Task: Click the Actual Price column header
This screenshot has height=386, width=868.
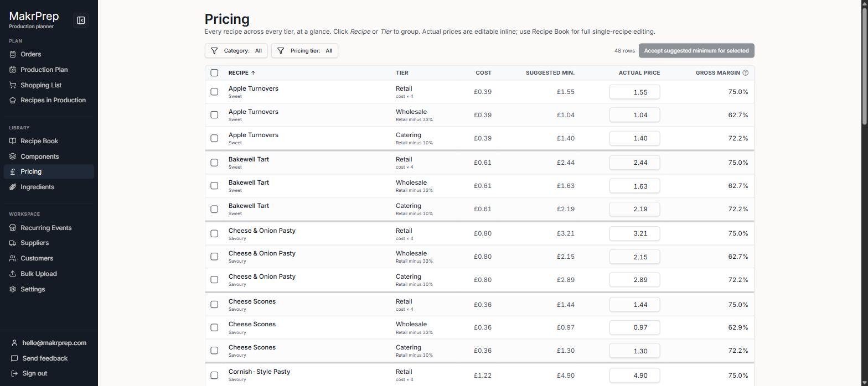Action: (639, 73)
